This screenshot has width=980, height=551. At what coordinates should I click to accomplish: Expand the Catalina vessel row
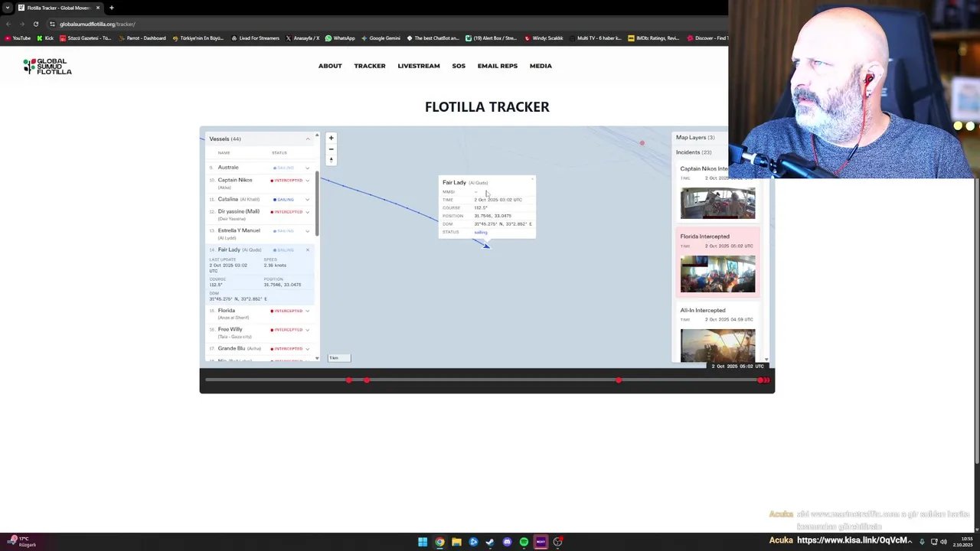coord(308,200)
